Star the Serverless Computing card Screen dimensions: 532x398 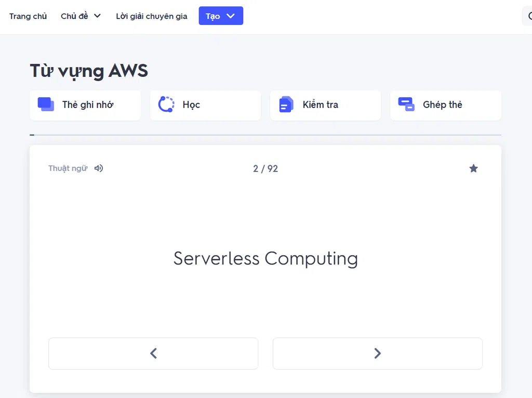click(x=473, y=168)
